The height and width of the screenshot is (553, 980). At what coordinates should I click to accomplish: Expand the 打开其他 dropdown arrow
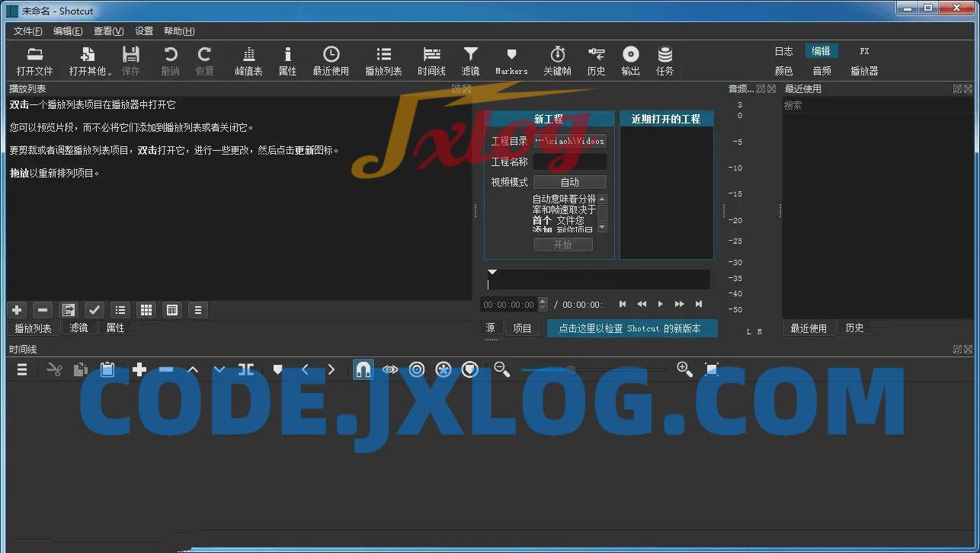point(110,74)
